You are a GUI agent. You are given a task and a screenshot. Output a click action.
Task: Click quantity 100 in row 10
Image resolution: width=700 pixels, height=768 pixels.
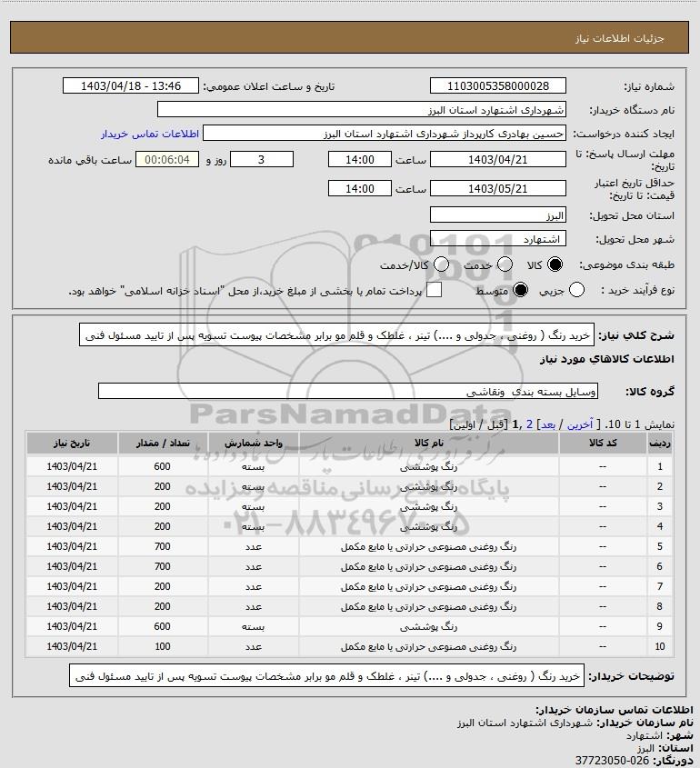click(x=163, y=646)
